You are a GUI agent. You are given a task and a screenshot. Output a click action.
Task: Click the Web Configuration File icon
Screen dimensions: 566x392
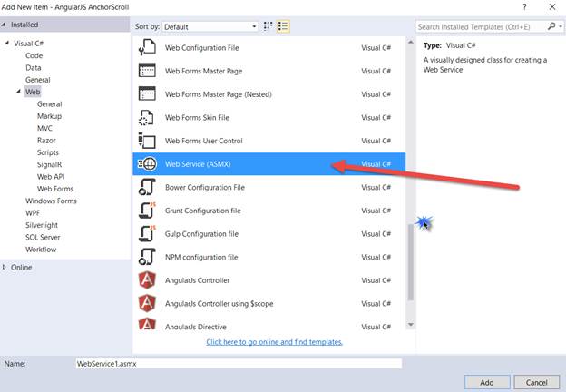click(x=147, y=48)
